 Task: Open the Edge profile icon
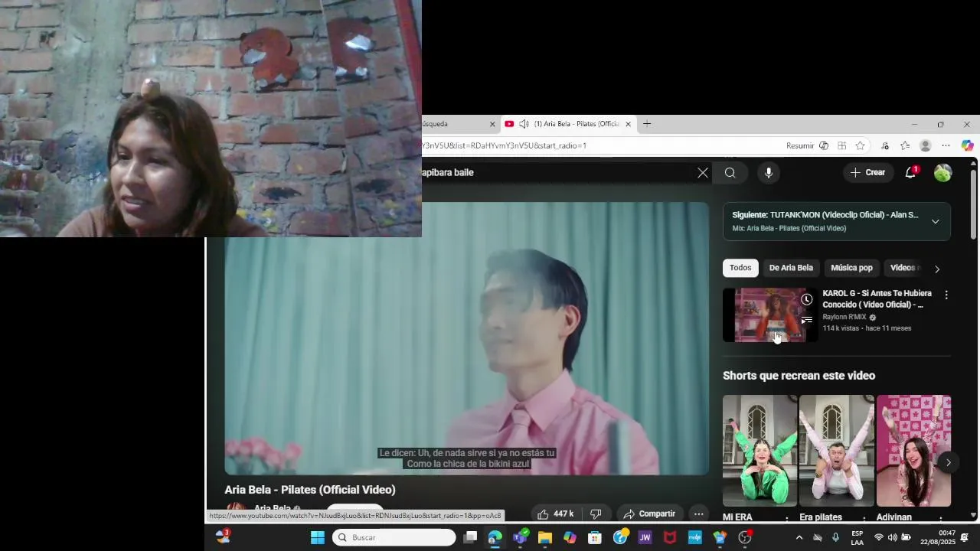click(926, 145)
